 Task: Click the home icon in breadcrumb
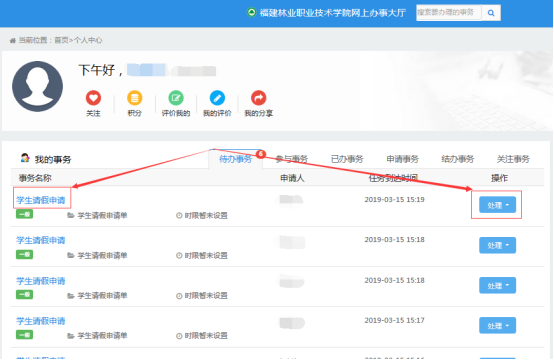[x=13, y=41]
